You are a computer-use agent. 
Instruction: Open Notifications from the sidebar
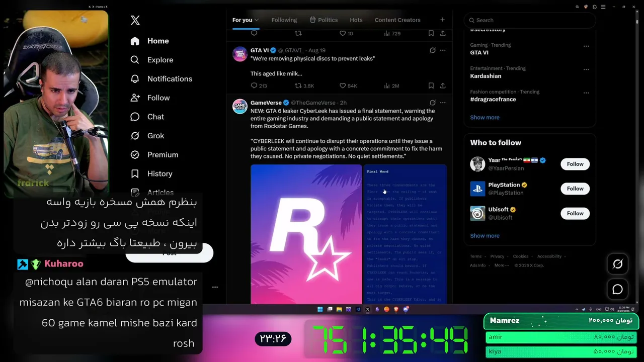(162, 79)
